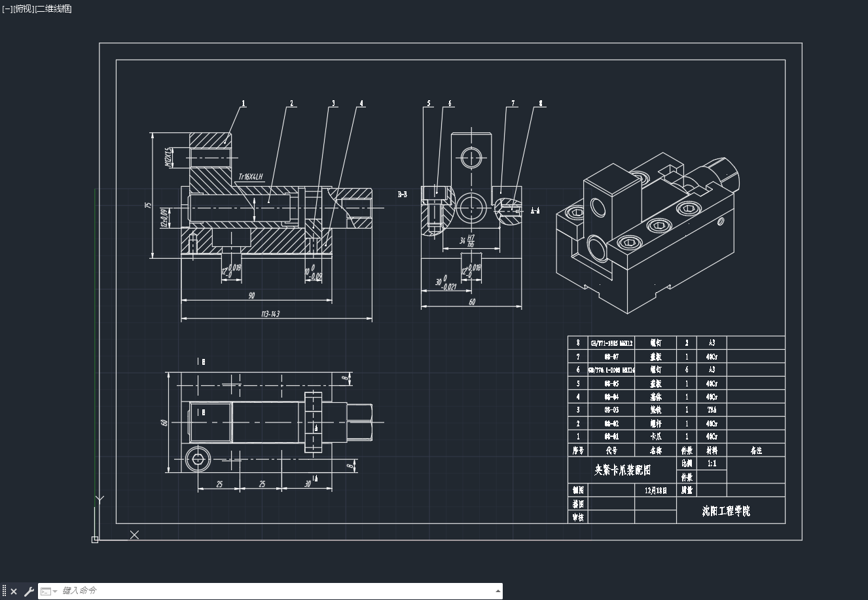The width and height of the screenshot is (868, 600).
Task: Select the B-B section label
Action: [x=403, y=195]
